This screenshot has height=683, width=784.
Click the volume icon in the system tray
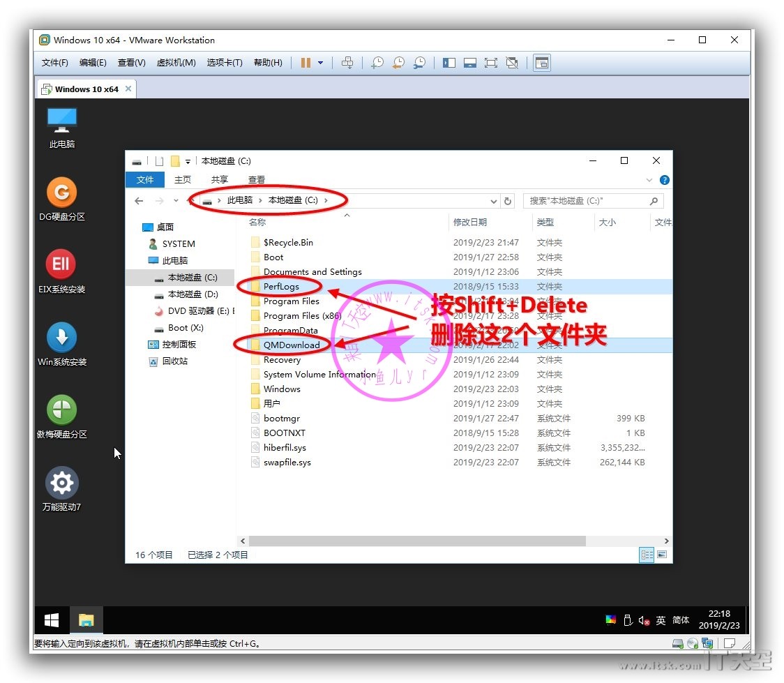coord(644,620)
